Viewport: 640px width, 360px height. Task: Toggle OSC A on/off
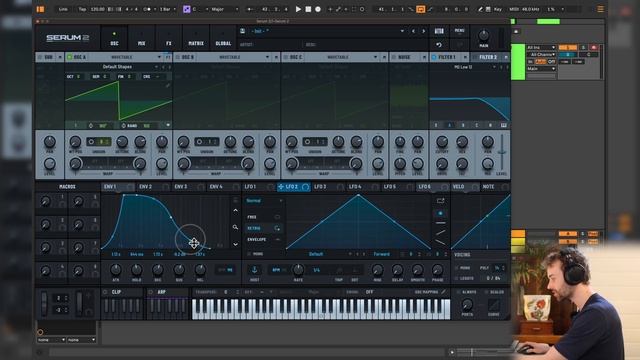pos(69,57)
